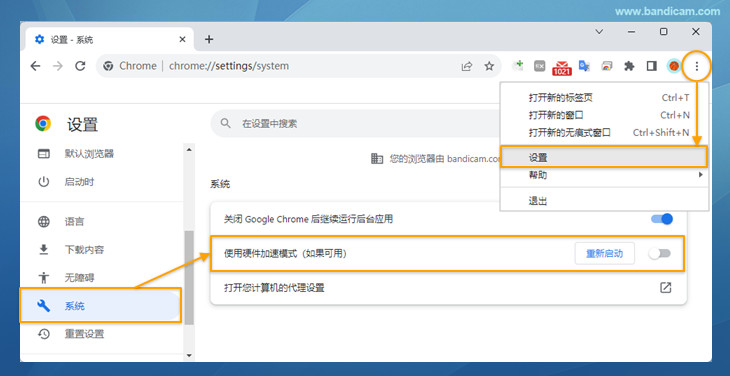Click the 系统 section heading
The height and width of the screenshot is (376, 730).
(x=220, y=184)
